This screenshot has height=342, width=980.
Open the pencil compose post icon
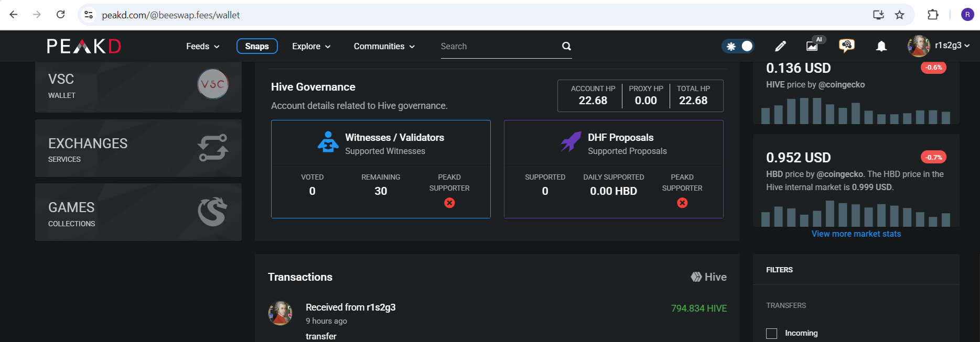780,46
